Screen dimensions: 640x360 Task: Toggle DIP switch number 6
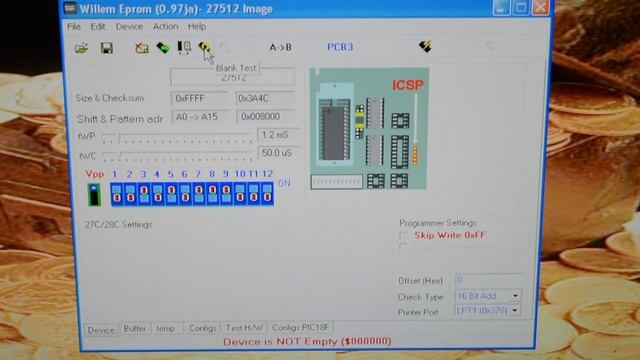point(185,193)
